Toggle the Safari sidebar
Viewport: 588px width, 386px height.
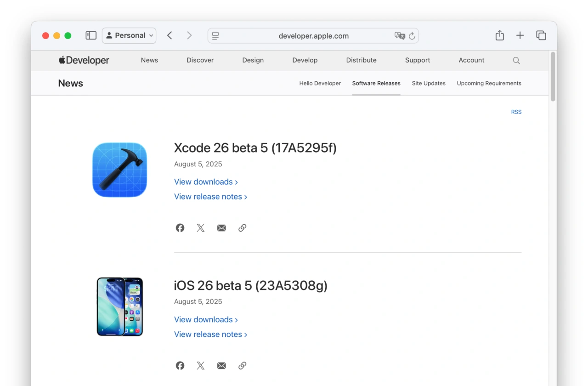pyautogui.click(x=90, y=35)
